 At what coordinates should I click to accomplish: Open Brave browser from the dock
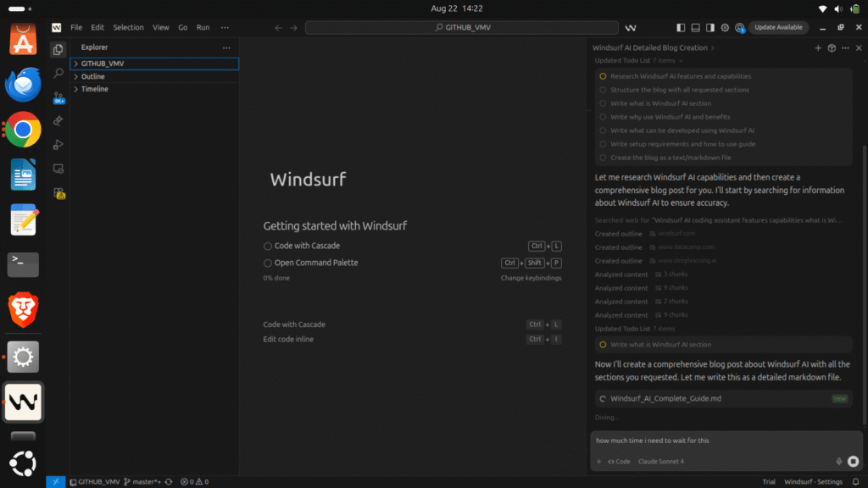click(x=23, y=310)
